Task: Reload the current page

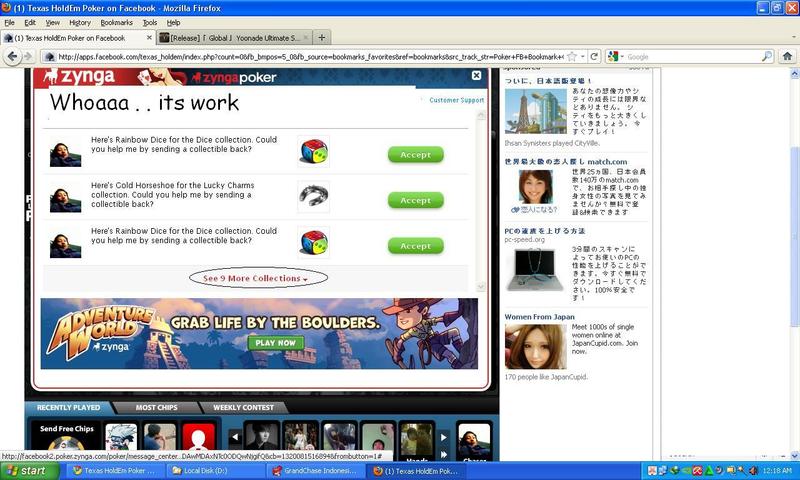Action: point(594,57)
